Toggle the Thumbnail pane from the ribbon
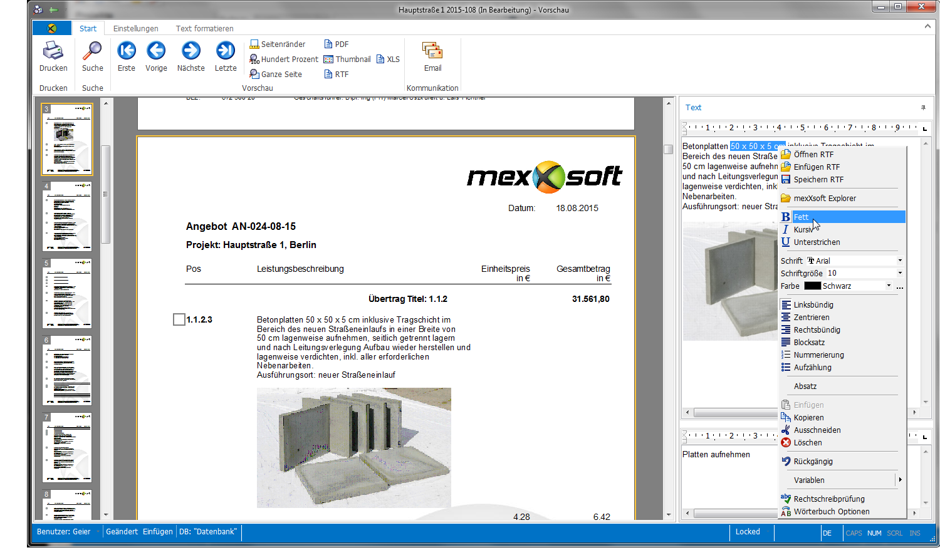The width and height of the screenshot is (940, 560). point(347,60)
